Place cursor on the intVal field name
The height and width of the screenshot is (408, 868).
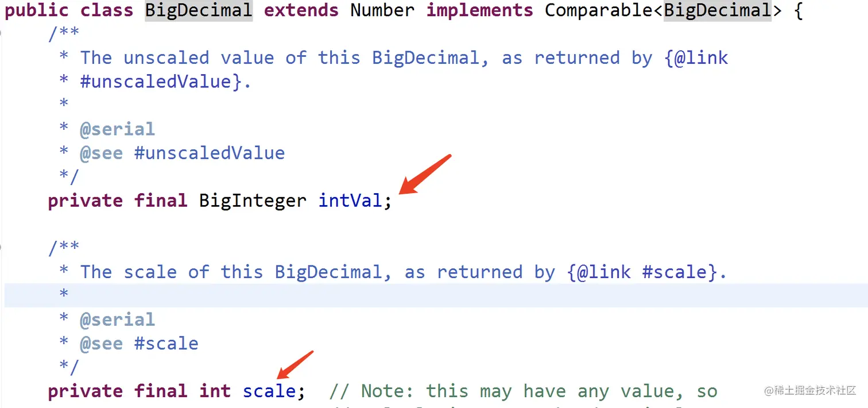coord(350,200)
